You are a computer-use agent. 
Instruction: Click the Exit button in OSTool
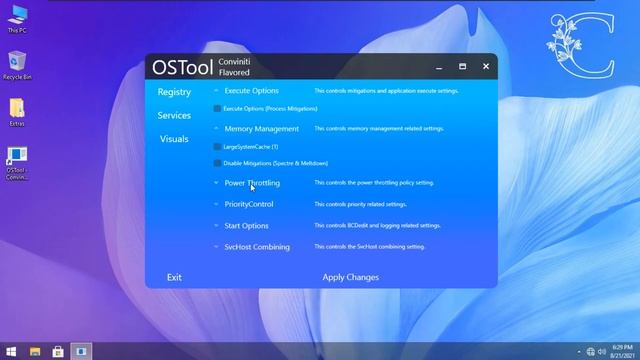click(174, 277)
